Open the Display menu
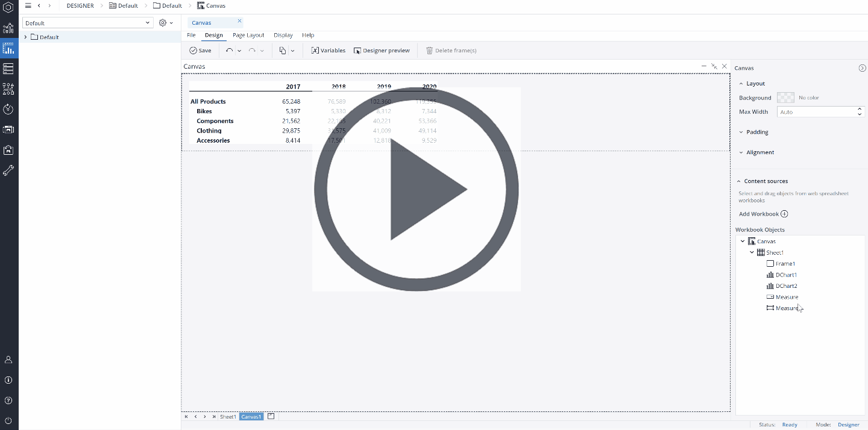This screenshot has height=430, width=868. point(283,35)
